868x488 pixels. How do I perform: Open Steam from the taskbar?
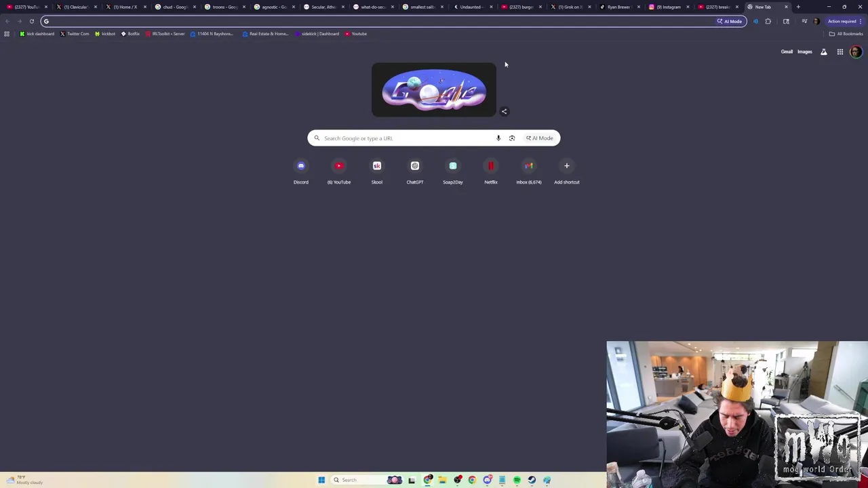point(532,480)
